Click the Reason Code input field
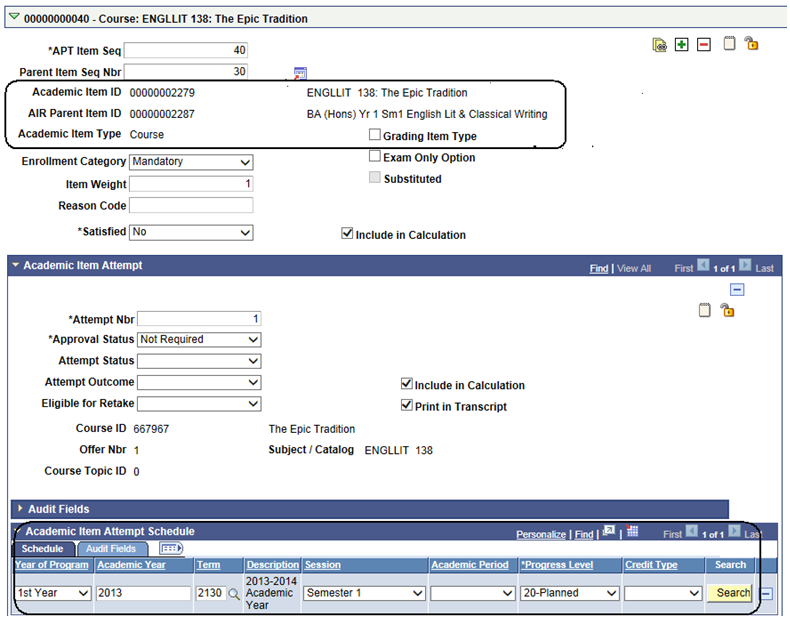The height and width of the screenshot is (621, 790). coord(191,205)
